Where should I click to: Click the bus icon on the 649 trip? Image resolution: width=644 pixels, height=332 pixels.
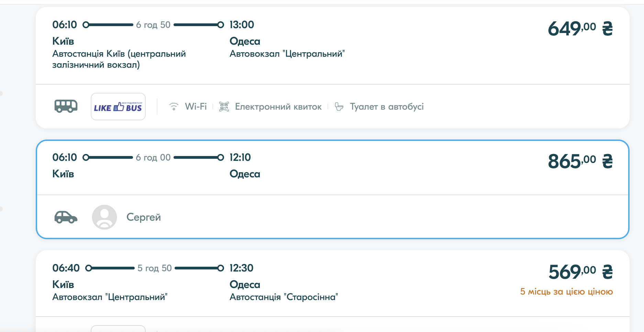pyautogui.click(x=66, y=106)
